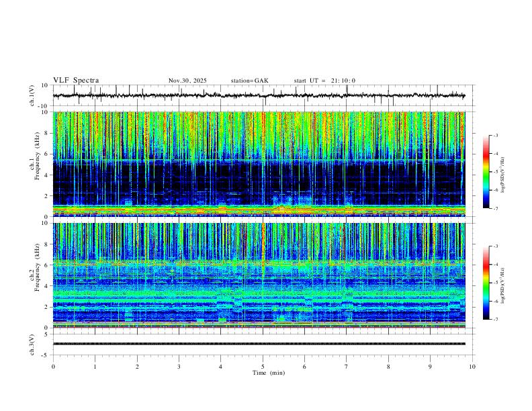Click the ch.1 spectrogram color bar
This screenshot has height=411, width=532.
click(x=486, y=172)
